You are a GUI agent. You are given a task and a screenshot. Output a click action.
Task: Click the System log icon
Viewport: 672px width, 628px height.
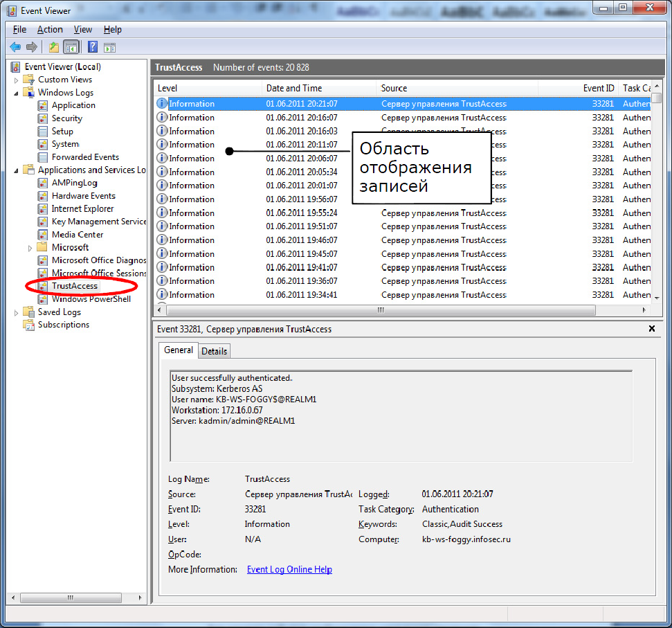pos(42,144)
